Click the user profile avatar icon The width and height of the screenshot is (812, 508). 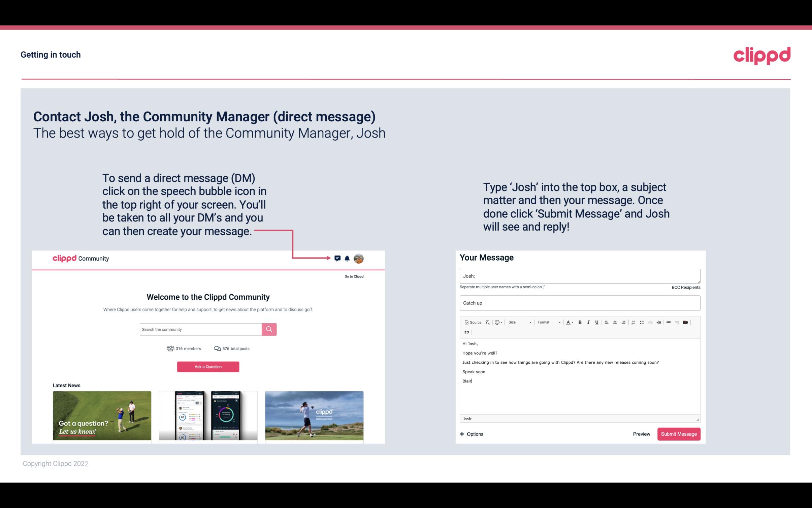(x=358, y=259)
